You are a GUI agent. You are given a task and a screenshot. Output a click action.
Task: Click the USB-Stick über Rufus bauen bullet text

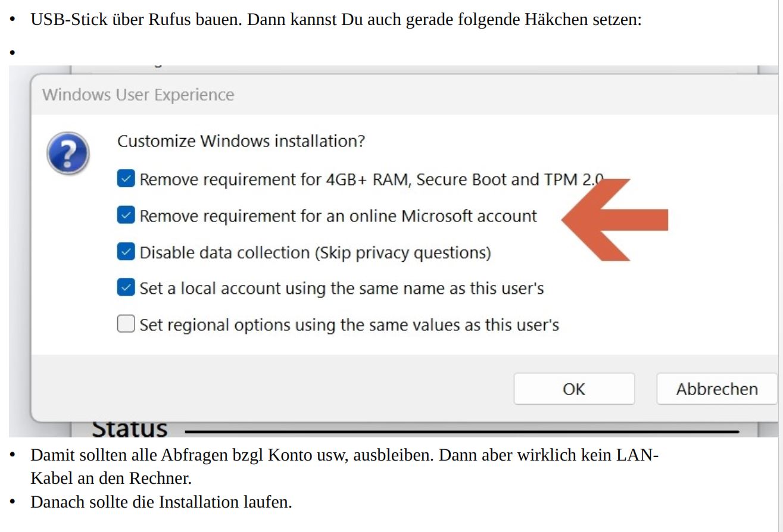point(336,19)
